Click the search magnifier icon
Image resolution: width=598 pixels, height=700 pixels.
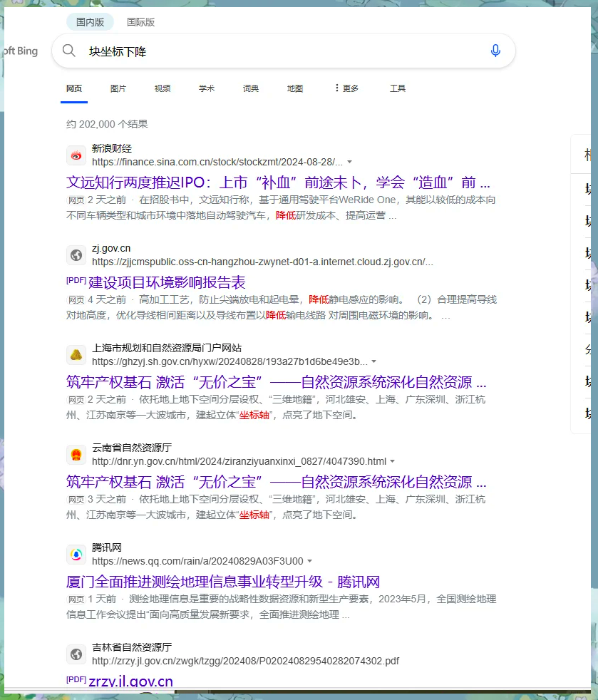(x=68, y=51)
